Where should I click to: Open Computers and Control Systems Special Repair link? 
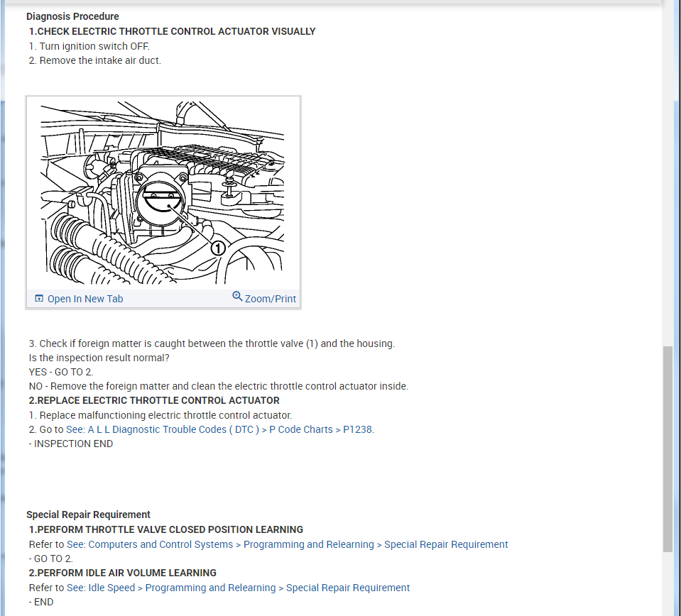[287, 544]
